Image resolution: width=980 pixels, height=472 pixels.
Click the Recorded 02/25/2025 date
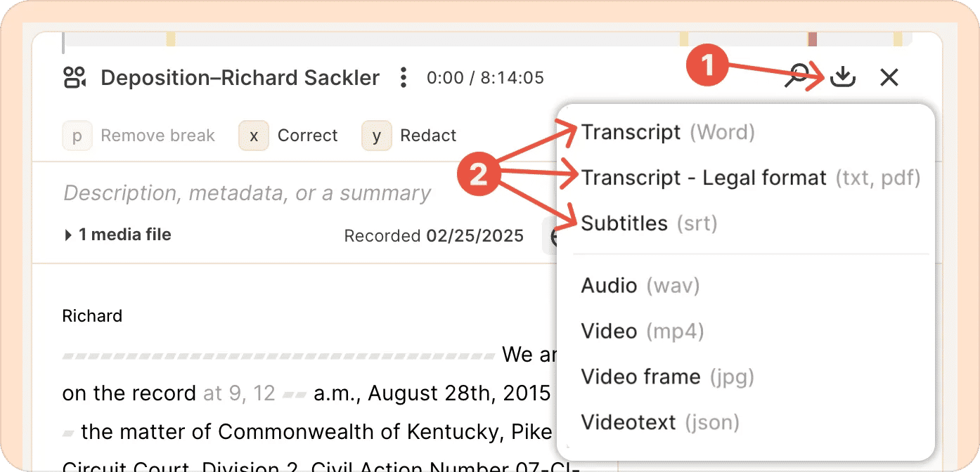[434, 235]
